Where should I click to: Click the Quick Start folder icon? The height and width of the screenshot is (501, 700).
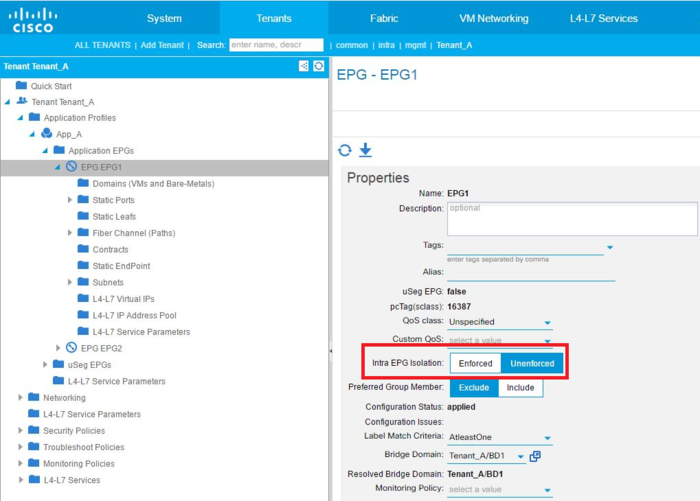(21, 85)
